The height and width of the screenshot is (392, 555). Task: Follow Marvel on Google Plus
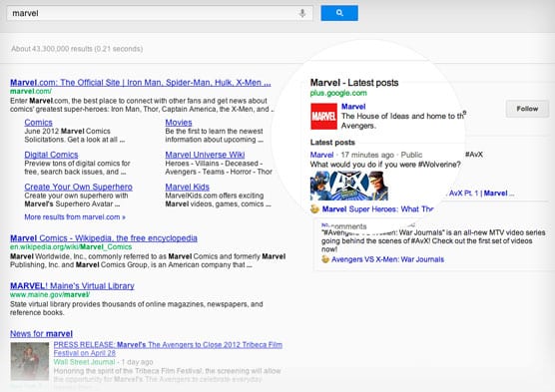point(527,109)
